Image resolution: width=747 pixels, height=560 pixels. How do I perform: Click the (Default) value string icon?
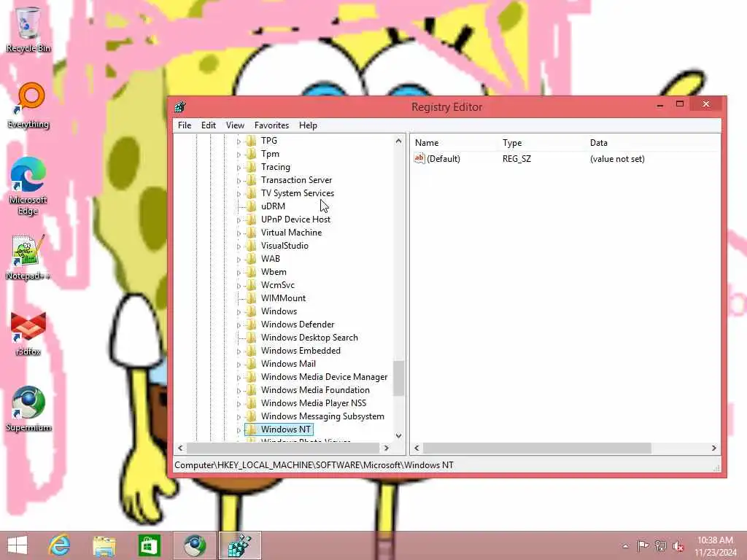[419, 158]
